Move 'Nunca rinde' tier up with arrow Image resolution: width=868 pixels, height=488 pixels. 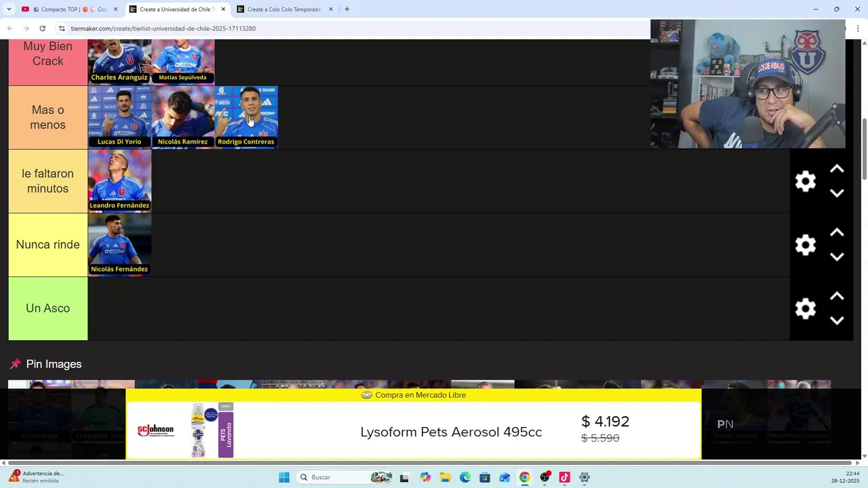click(x=837, y=232)
